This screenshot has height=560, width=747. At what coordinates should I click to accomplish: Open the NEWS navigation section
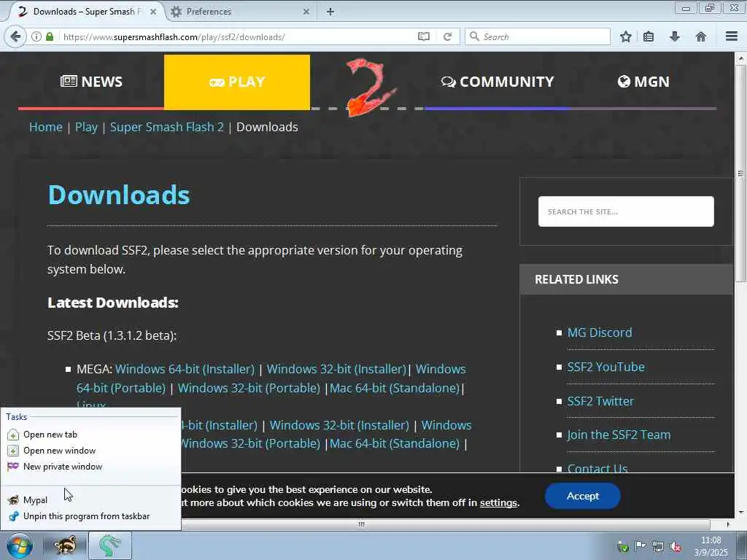click(91, 82)
